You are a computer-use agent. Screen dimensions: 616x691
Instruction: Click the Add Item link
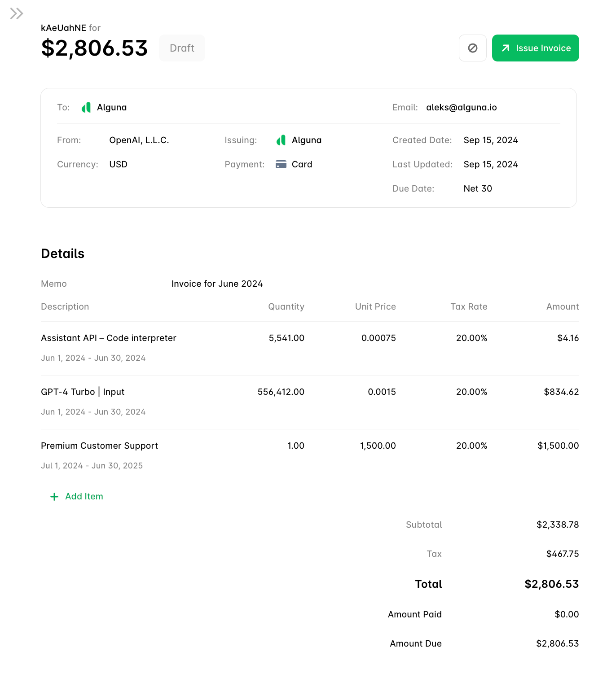click(84, 496)
